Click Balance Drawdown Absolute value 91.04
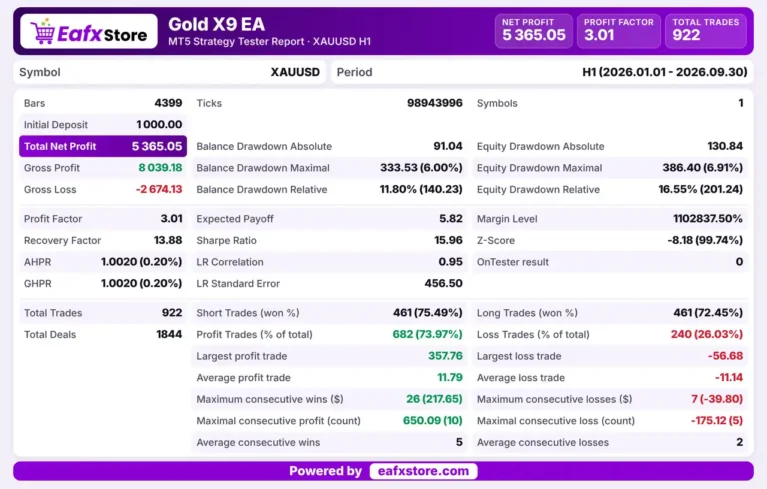 point(448,146)
